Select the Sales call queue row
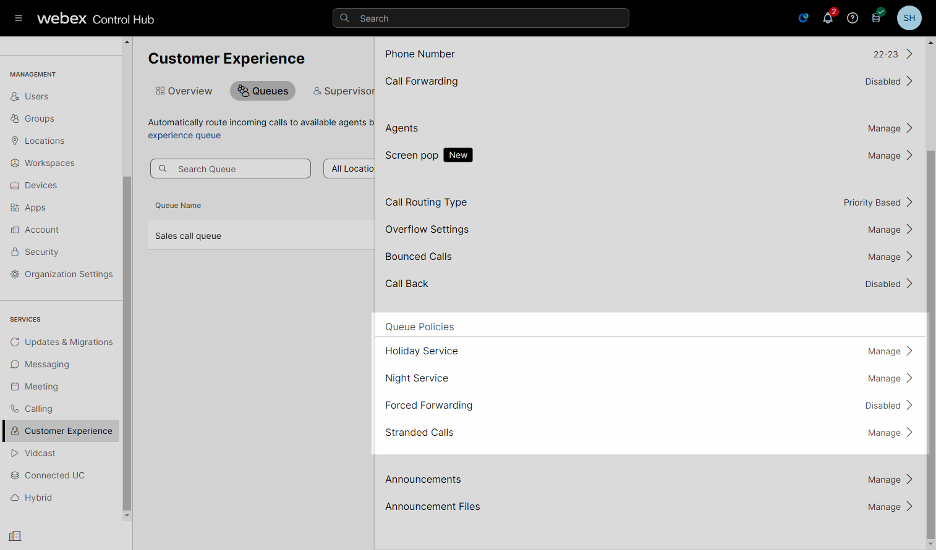The image size is (936, 550). pos(261,235)
